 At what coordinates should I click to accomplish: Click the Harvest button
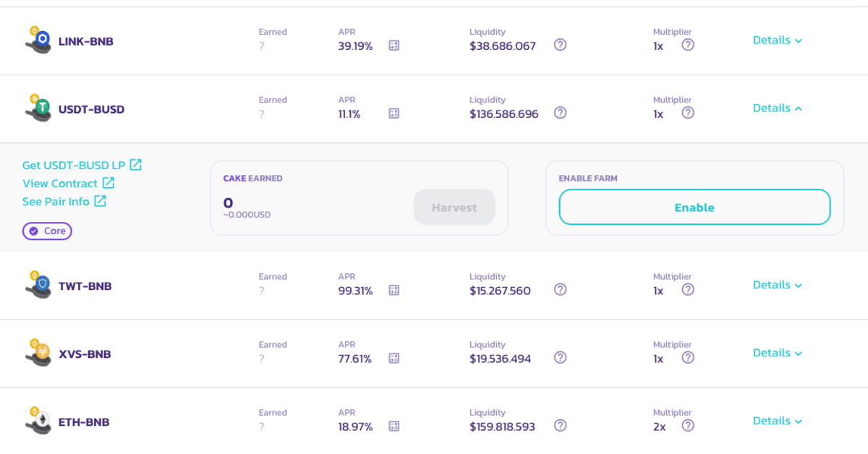454,207
